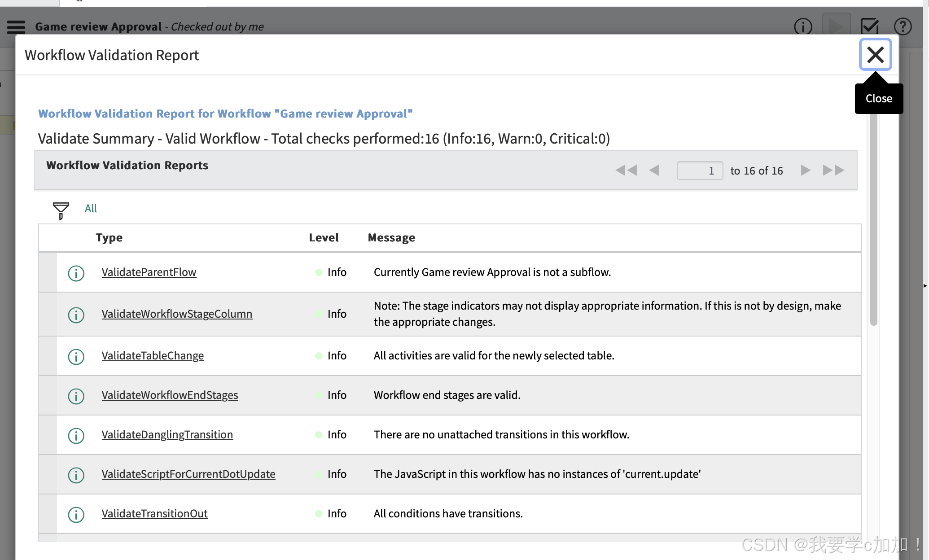Open the ValidateWorkflowStageColumn link
This screenshot has width=929, height=560.
[x=177, y=314]
